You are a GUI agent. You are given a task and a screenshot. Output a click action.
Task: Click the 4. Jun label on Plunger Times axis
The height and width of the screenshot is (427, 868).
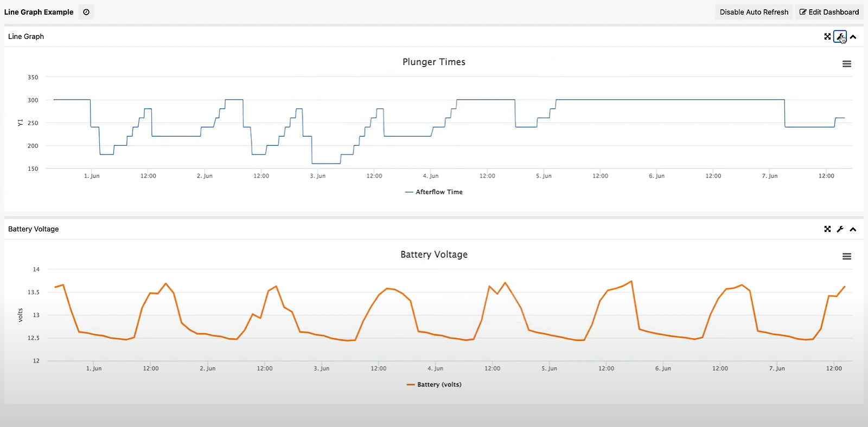tap(431, 176)
